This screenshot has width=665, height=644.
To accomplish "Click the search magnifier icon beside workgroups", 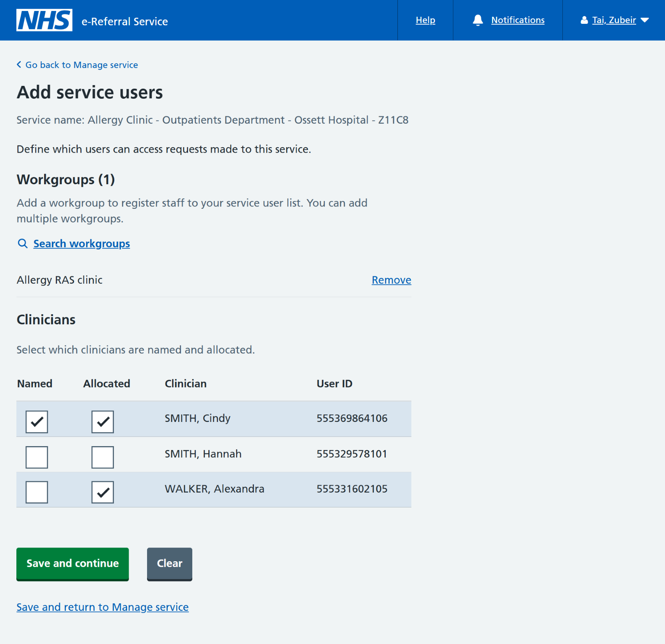I will pyautogui.click(x=23, y=244).
